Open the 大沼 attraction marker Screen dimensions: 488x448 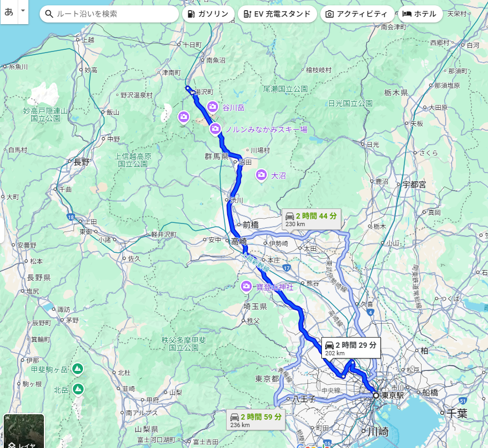pos(261,175)
